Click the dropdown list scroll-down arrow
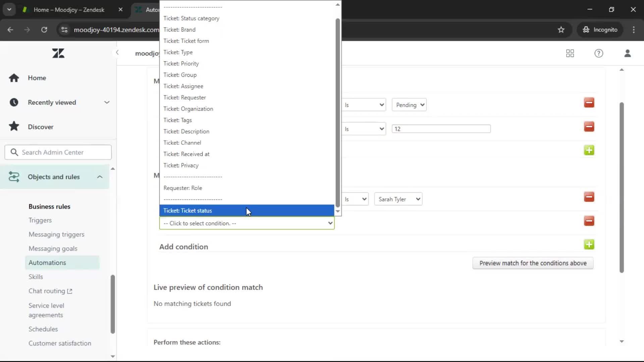This screenshot has width=644, height=362. pos(338,212)
